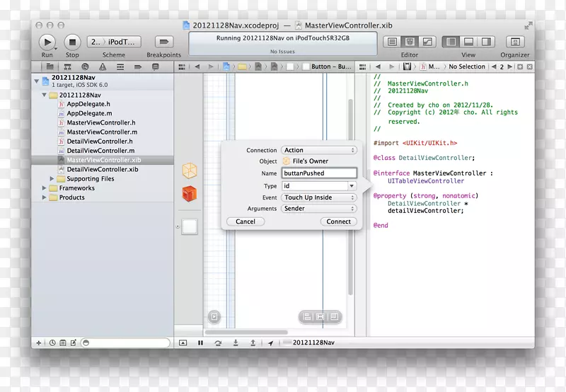Image resolution: width=566 pixels, height=392 pixels.
Task: Show next counterpart in assistant editor
Action: click(509, 67)
